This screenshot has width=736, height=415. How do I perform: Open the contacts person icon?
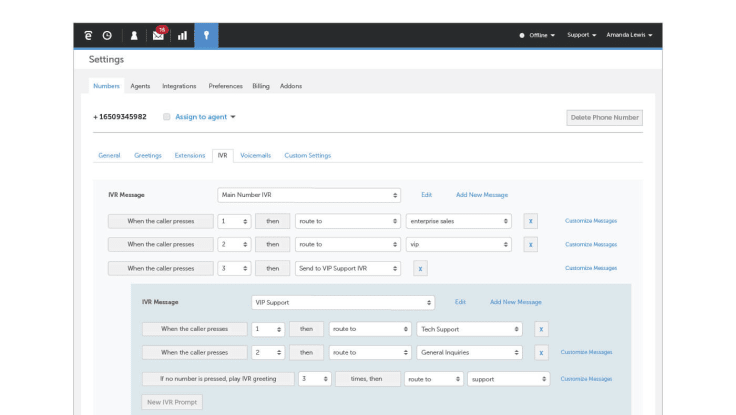(x=134, y=35)
